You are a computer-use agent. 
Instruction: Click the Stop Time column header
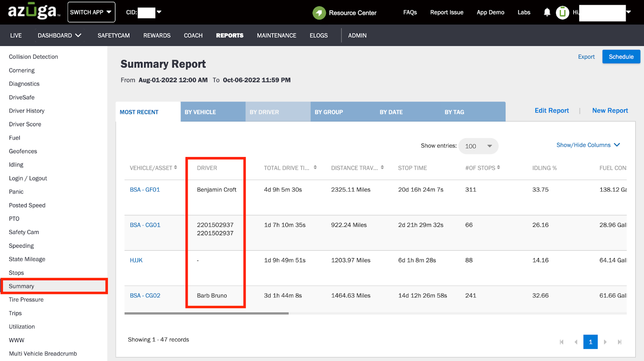tap(413, 168)
